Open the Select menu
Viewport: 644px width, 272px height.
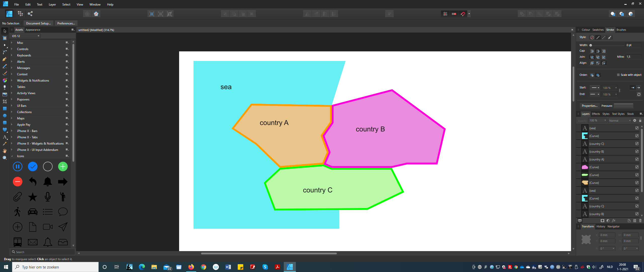pyautogui.click(x=66, y=4)
